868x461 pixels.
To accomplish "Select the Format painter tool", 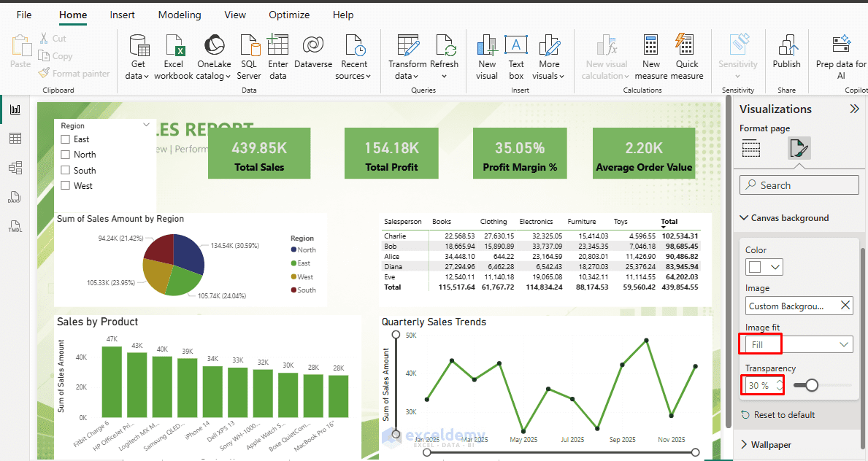I will coord(74,73).
